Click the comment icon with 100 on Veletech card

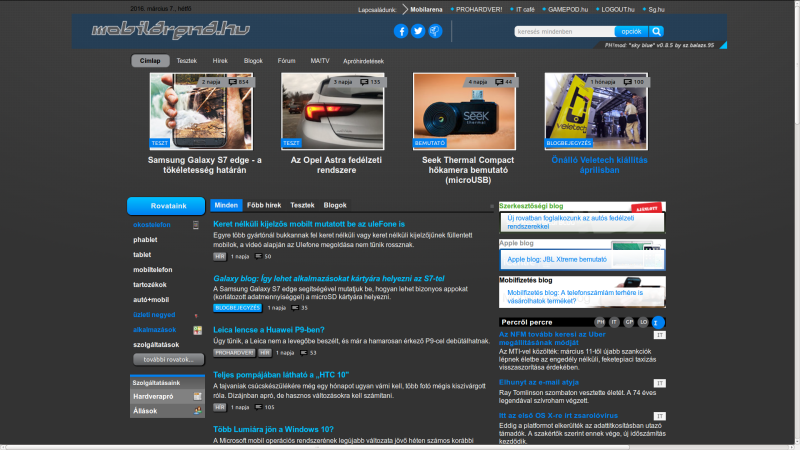tap(628, 82)
